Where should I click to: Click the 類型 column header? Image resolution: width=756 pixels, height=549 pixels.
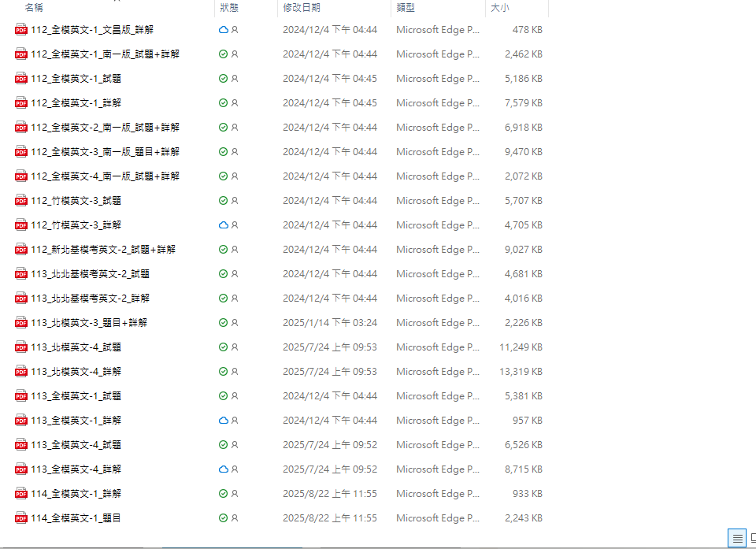[x=406, y=7]
